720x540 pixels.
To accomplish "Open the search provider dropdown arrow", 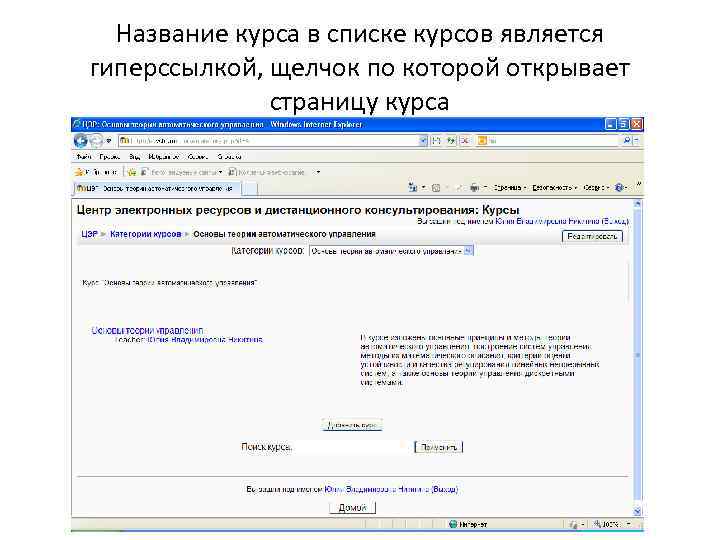I will click(x=636, y=141).
